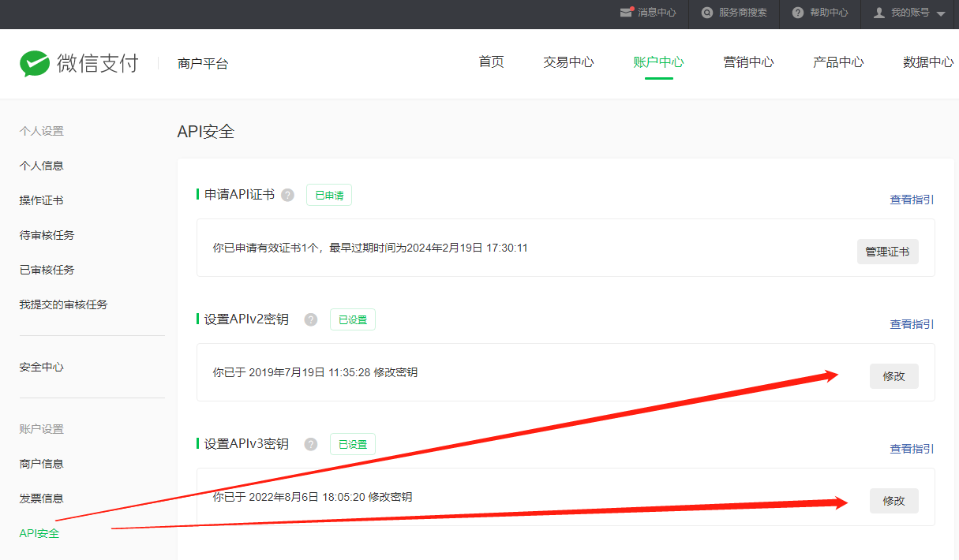Click 已设置 badge beside APIv3密钥

pyautogui.click(x=353, y=444)
